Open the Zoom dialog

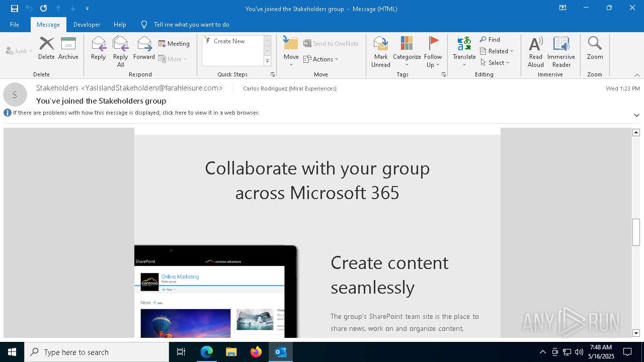pos(595,48)
